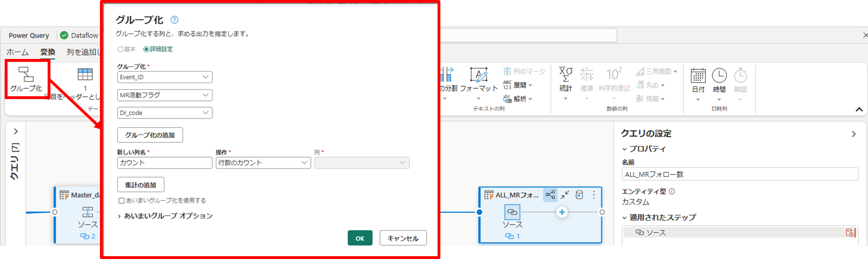Screen dimensions: 868x259
Task: Close the Power Query editor with X
Action: (x=865, y=35)
